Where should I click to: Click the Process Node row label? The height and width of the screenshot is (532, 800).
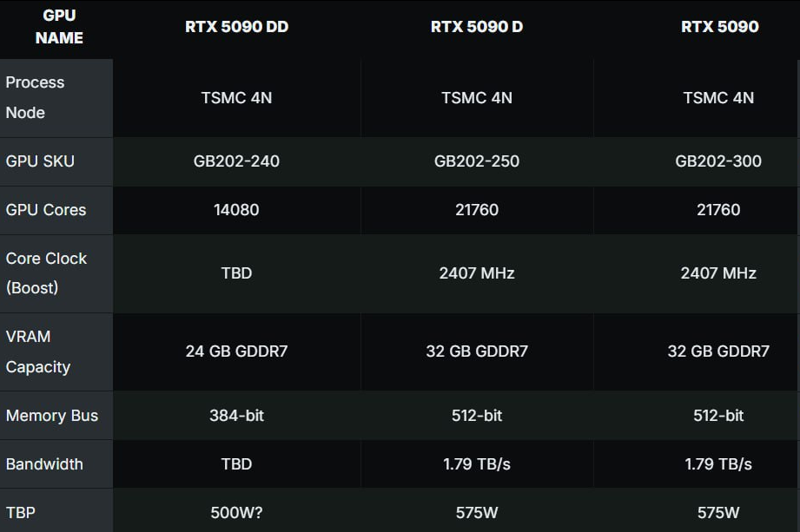click(36, 97)
